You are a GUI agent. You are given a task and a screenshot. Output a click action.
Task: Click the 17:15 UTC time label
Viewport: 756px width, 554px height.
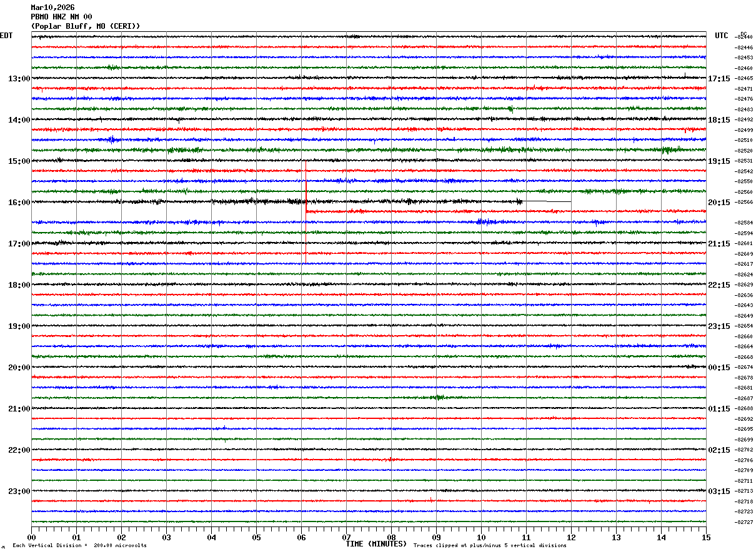[x=719, y=79]
